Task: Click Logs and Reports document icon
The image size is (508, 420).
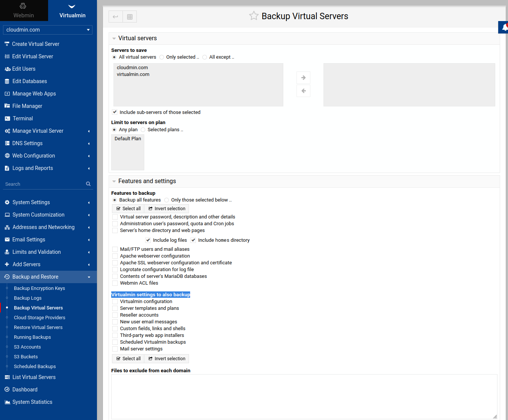Action: 7,168
